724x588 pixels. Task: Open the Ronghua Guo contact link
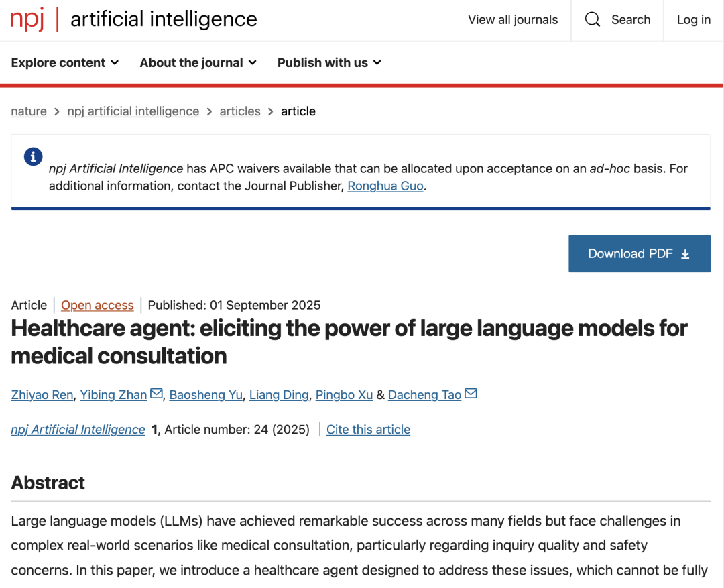[385, 186]
